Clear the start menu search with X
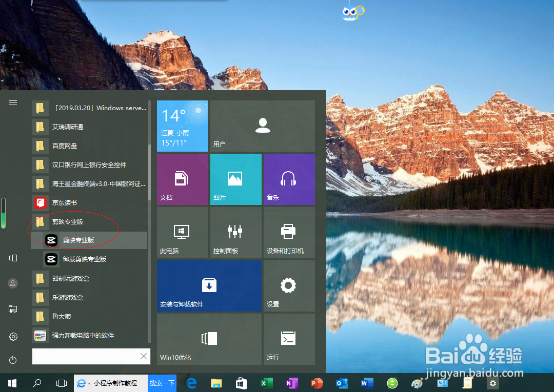Screen dimensions: 554x392 (144, 356)
